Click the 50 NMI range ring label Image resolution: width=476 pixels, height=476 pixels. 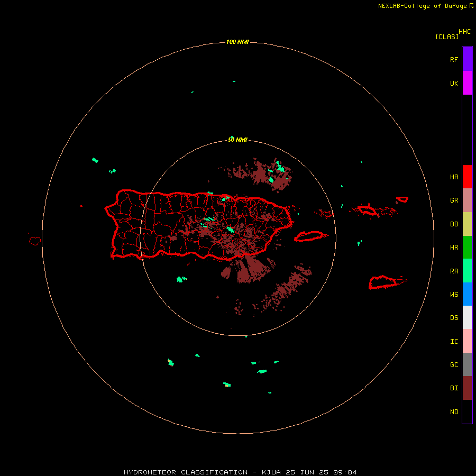pos(237,140)
